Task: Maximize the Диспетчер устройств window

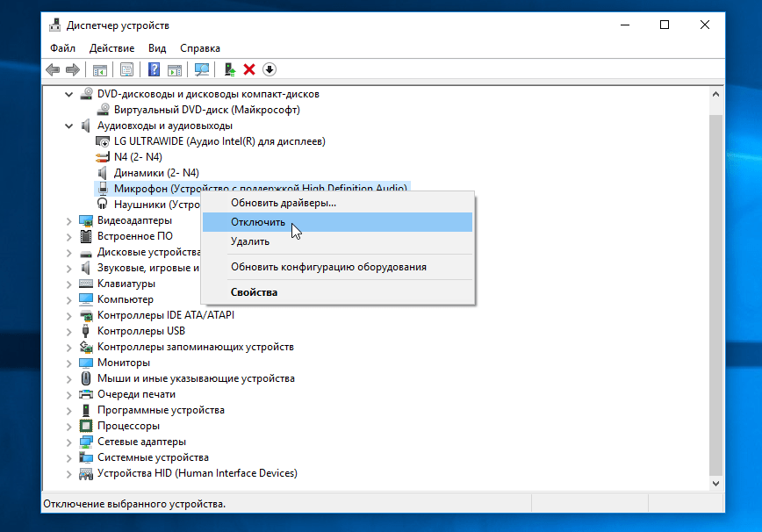Action: [x=665, y=25]
